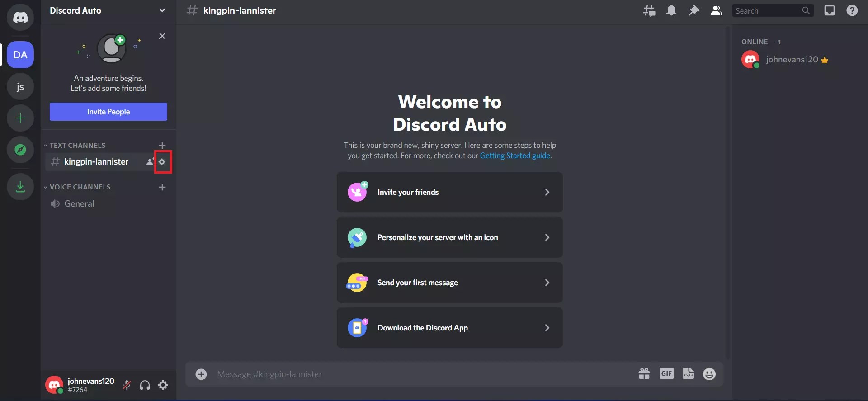
Task: Click the attach file plus button
Action: (x=201, y=374)
